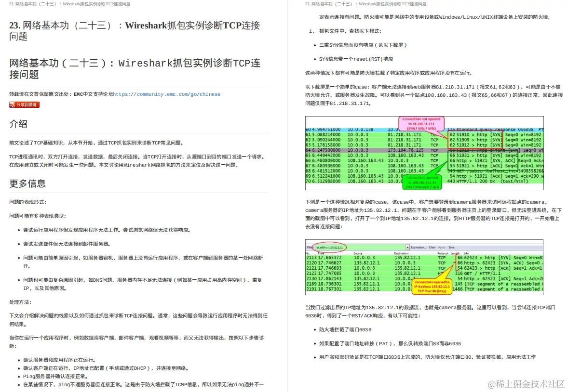Sort packets by the Source column
568x392 pixels.
coord(358,253)
